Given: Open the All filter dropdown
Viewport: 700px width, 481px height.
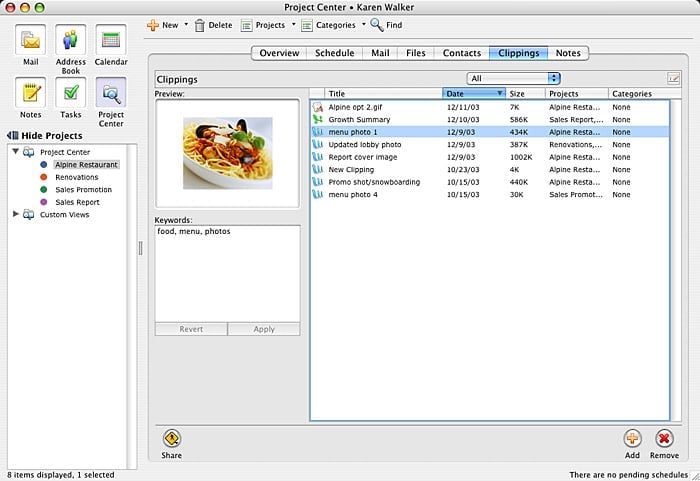Looking at the screenshot, I should point(513,79).
